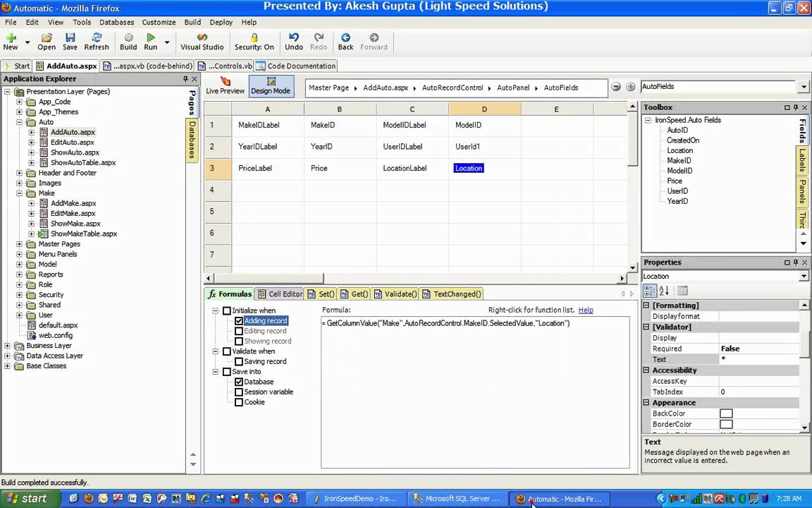The height and width of the screenshot is (508, 812).
Task: Uncheck the Database checkbox
Action: pyautogui.click(x=239, y=382)
